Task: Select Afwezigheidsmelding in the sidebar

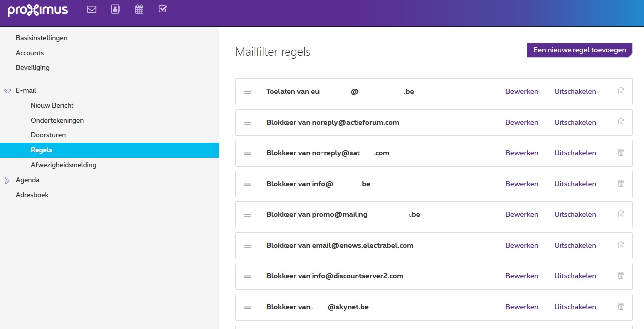Action: click(x=64, y=165)
